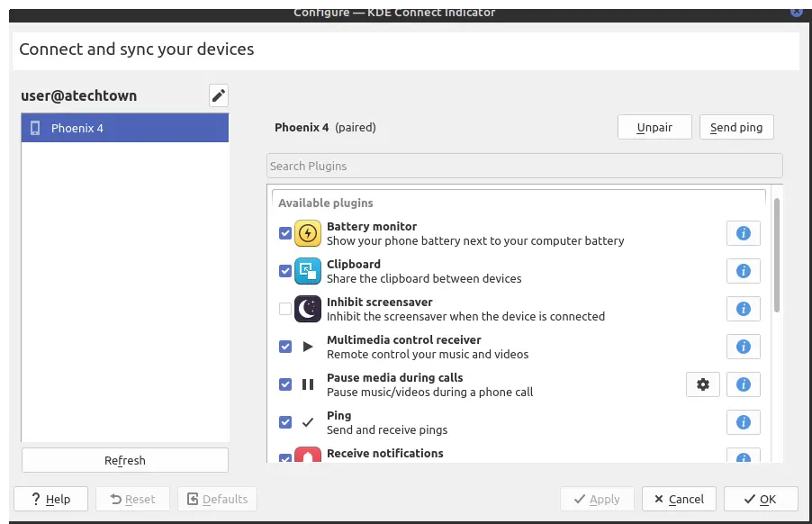Click the "Phoenix 4 (paired)" status text

(x=325, y=127)
